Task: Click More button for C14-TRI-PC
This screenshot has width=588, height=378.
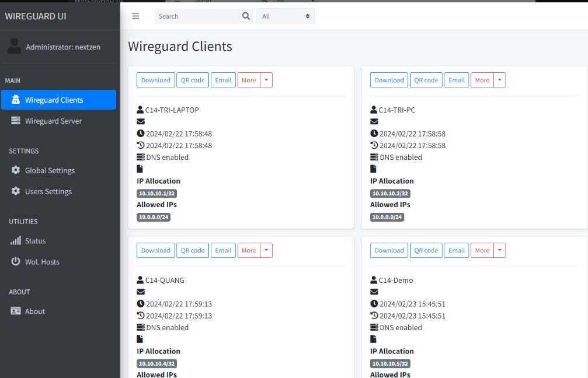Action: click(x=482, y=80)
